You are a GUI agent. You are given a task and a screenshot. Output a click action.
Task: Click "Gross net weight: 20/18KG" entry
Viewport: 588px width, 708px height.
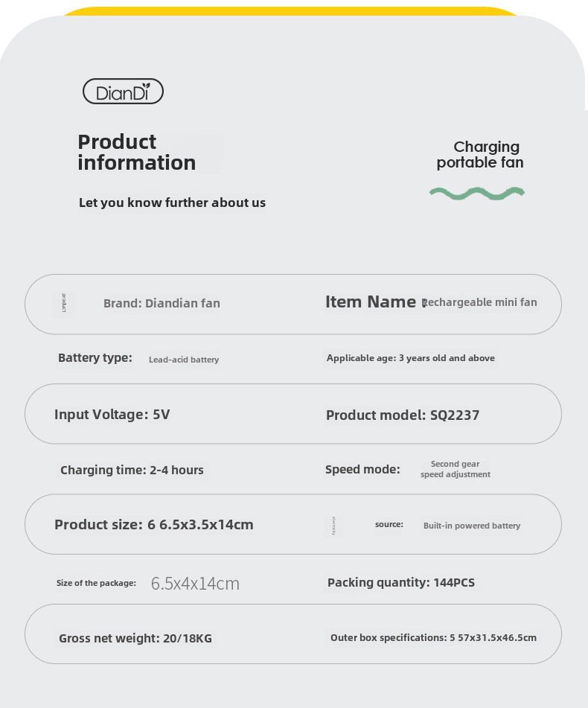135,638
